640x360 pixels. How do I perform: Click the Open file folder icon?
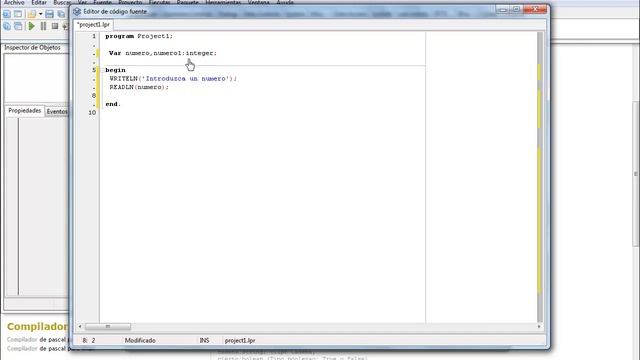click(32, 14)
